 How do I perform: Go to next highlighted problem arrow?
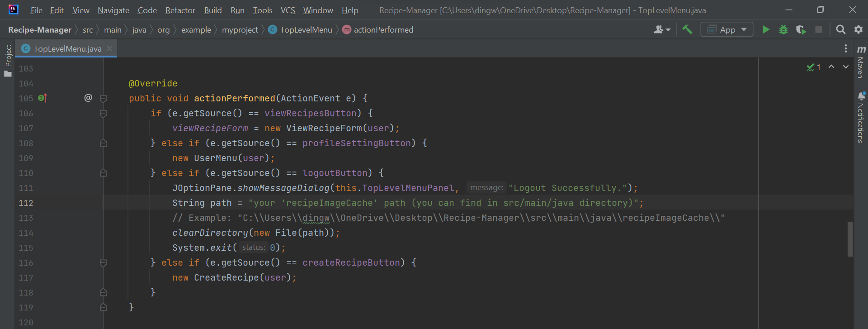coord(845,67)
